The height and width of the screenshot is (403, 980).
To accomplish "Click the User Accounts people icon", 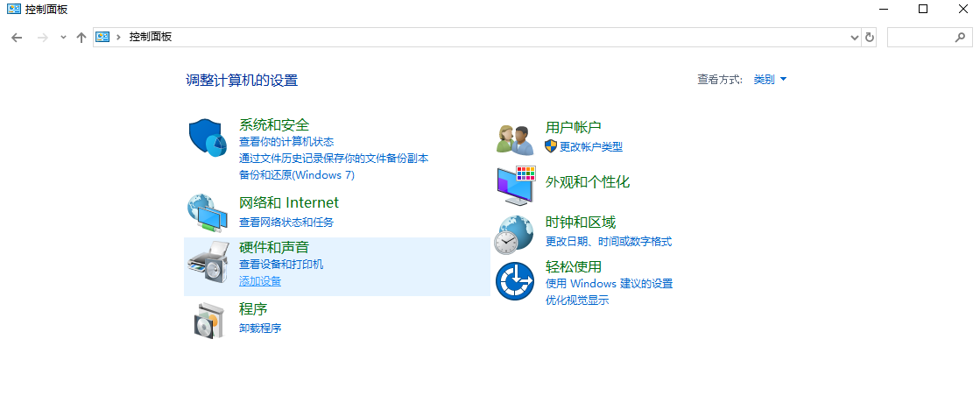I will [x=514, y=138].
